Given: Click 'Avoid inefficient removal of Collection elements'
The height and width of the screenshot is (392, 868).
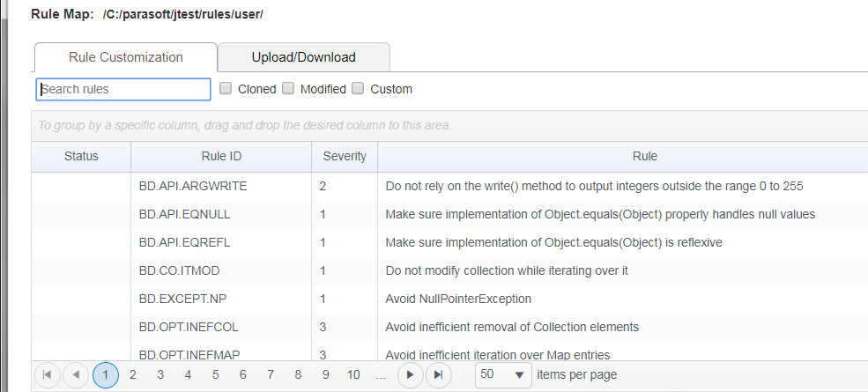Looking at the screenshot, I should (x=512, y=327).
